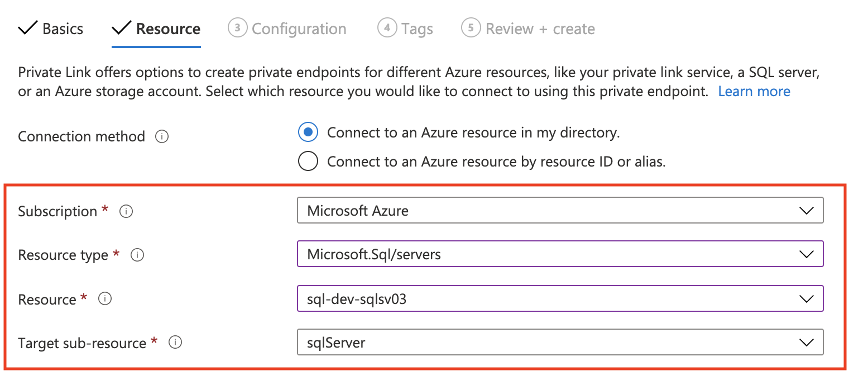Select Connect by resource ID or alias
The height and width of the screenshot is (380, 868).
[308, 161]
